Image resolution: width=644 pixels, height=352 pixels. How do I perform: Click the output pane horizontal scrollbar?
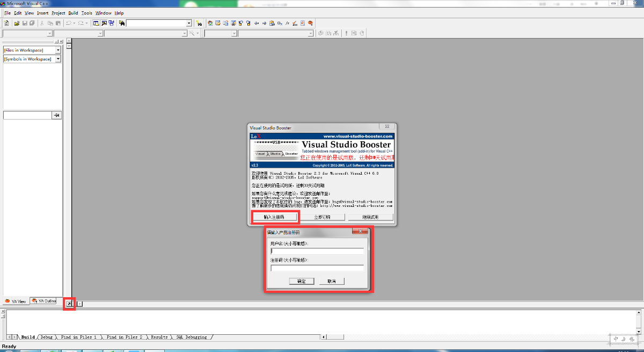466,337
